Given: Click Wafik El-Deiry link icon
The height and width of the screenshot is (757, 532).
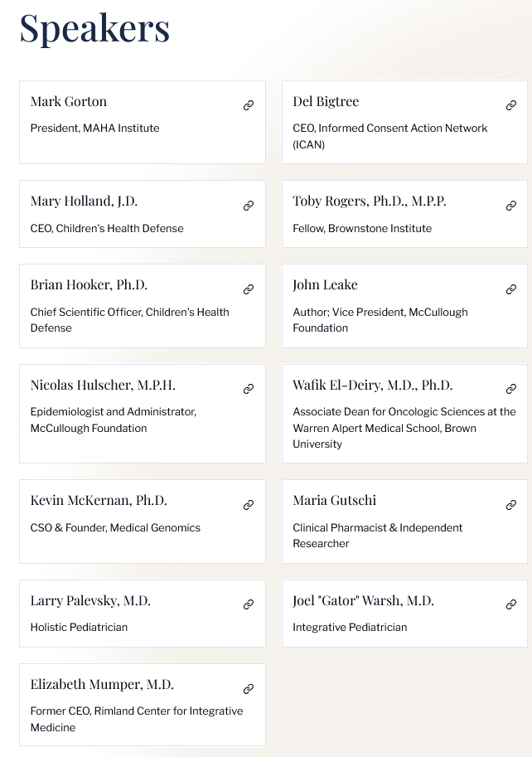Looking at the screenshot, I should 510,389.
